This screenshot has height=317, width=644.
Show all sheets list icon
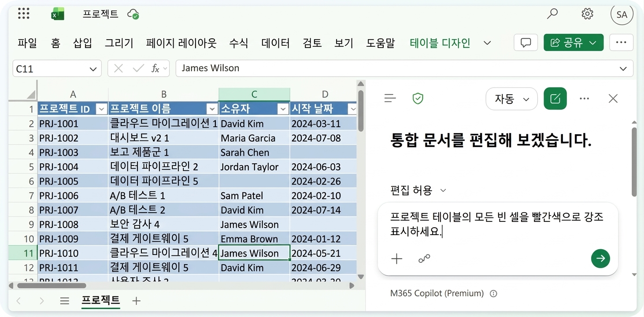(x=65, y=301)
